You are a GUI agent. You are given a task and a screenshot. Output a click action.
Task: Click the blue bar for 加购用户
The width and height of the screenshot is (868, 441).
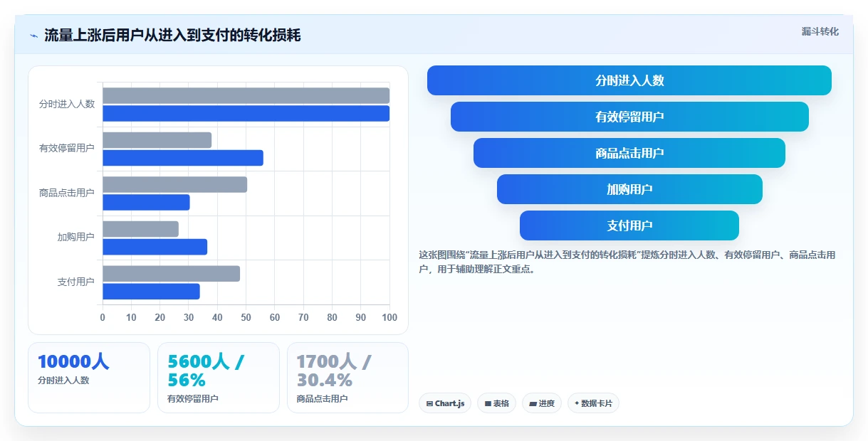click(x=155, y=247)
